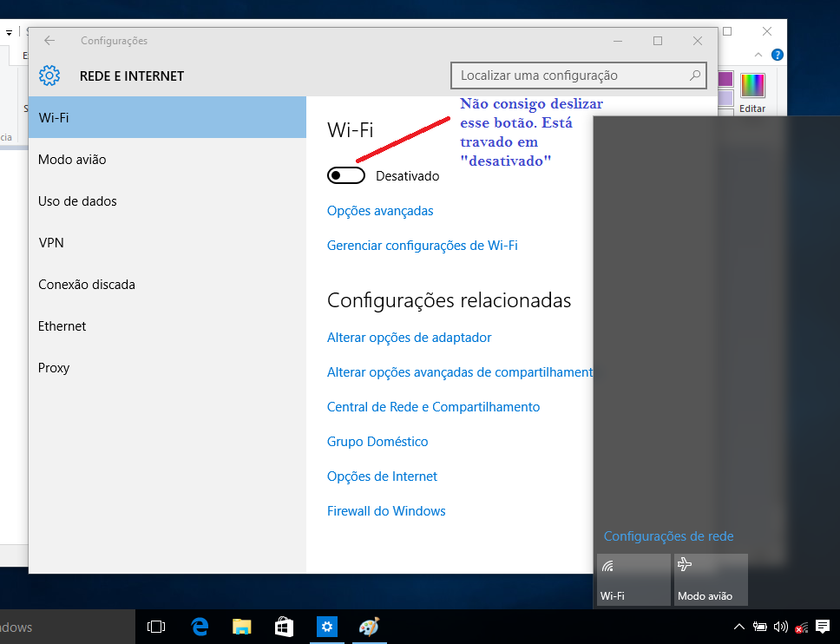Maximize the Settings window
The height and width of the screenshot is (644, 840).
pyautogui.click(x=657, y=41)
